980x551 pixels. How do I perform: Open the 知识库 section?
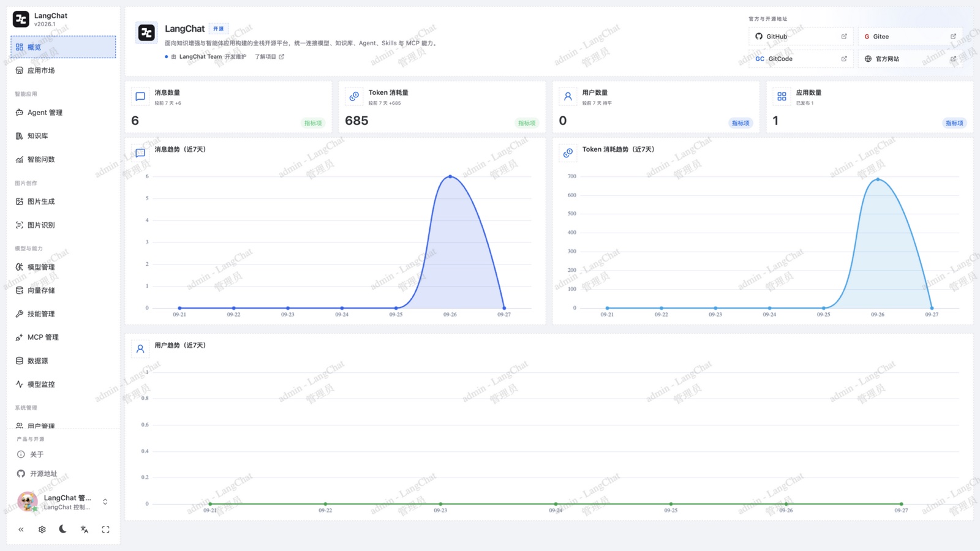[63, 136]
